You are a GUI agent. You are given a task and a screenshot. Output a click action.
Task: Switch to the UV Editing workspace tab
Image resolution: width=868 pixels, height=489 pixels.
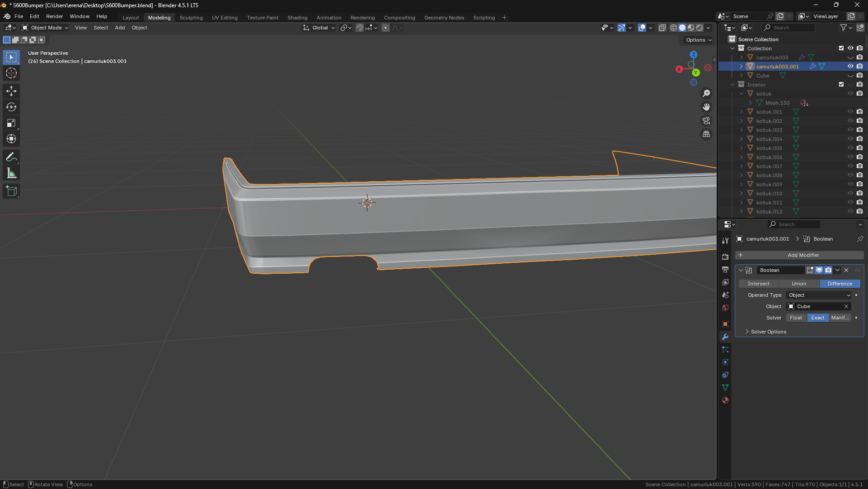point(225,18)
